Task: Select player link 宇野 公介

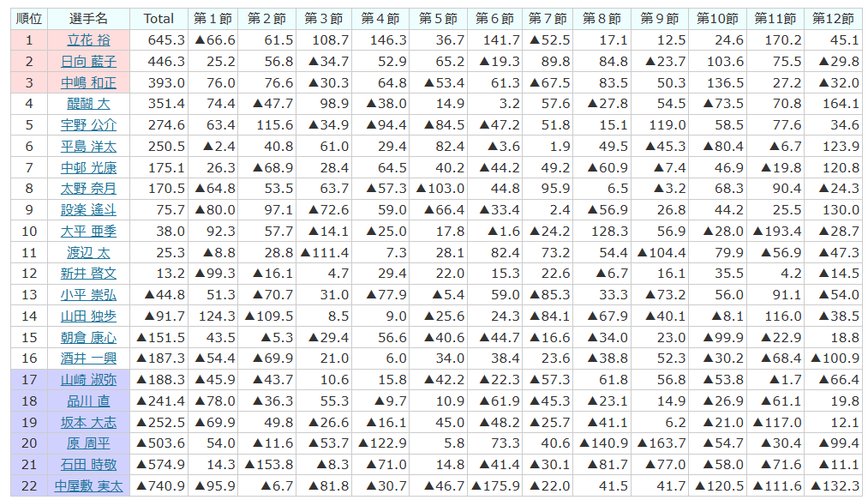Action: (x=88, y=125)
